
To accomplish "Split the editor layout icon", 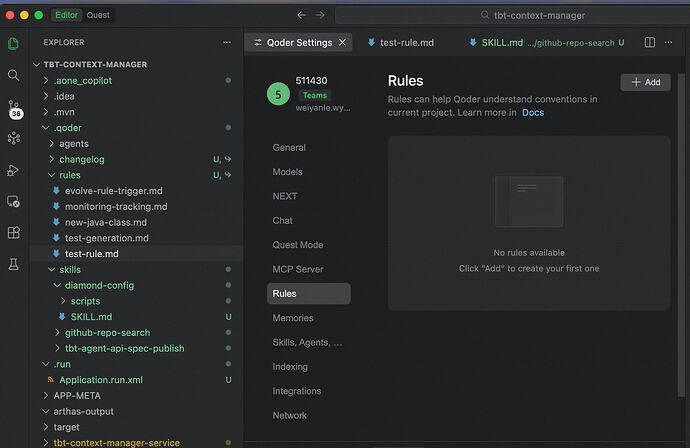I will tap(650, 42).
